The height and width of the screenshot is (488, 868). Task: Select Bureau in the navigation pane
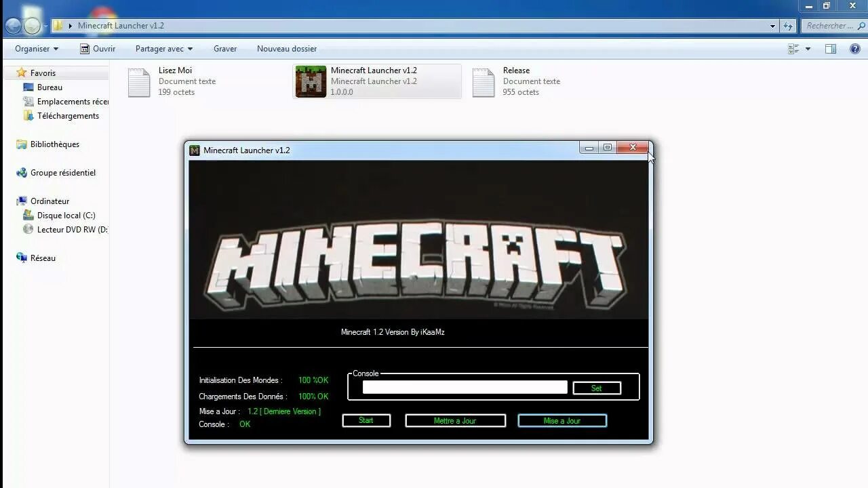coord(50,87)
